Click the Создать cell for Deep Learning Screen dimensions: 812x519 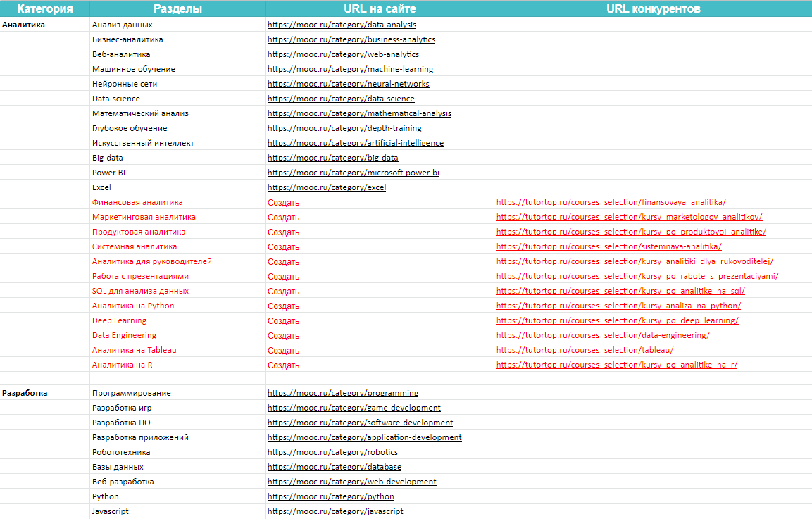pos(283,320)
